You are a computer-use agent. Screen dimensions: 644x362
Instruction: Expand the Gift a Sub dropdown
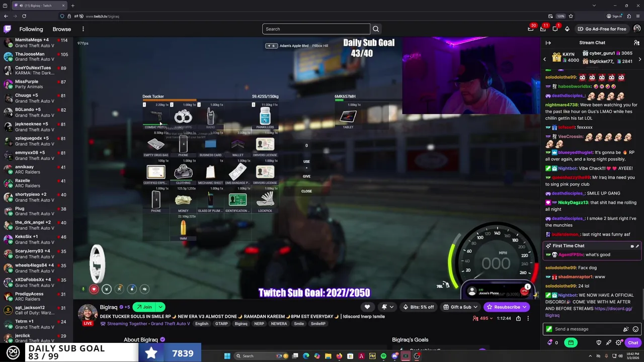click(x=475, y=307)
